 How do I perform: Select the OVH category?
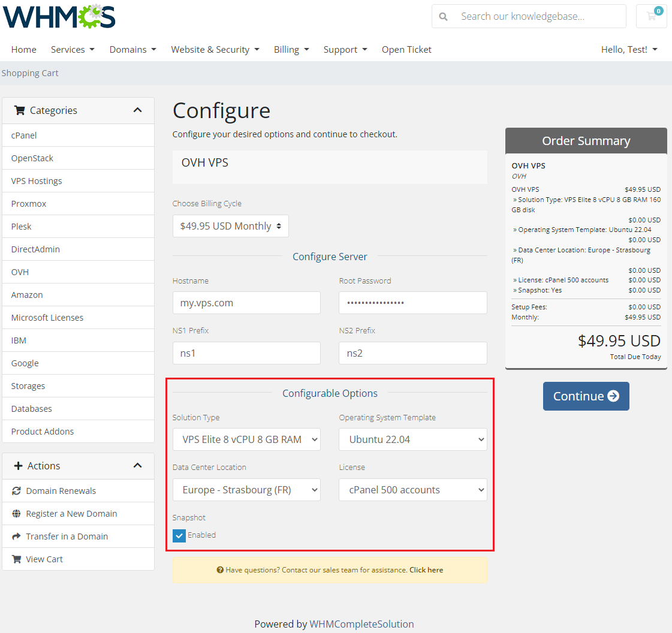tap(78, 272)
